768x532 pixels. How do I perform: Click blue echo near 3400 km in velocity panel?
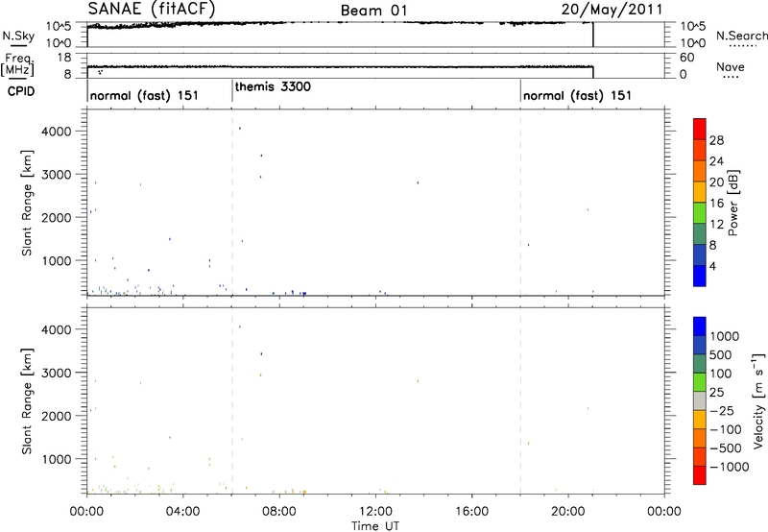261,353
